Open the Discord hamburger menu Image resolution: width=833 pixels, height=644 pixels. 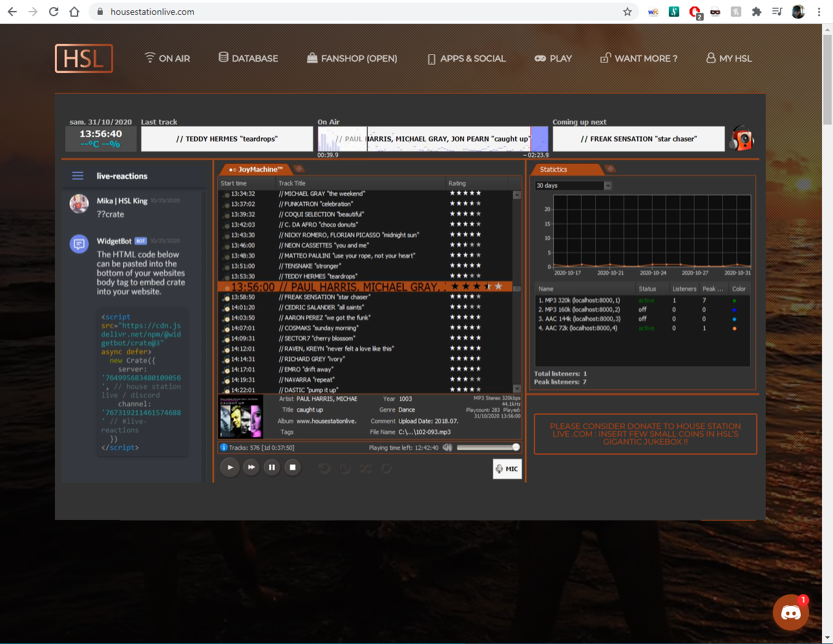pos(78,176)
